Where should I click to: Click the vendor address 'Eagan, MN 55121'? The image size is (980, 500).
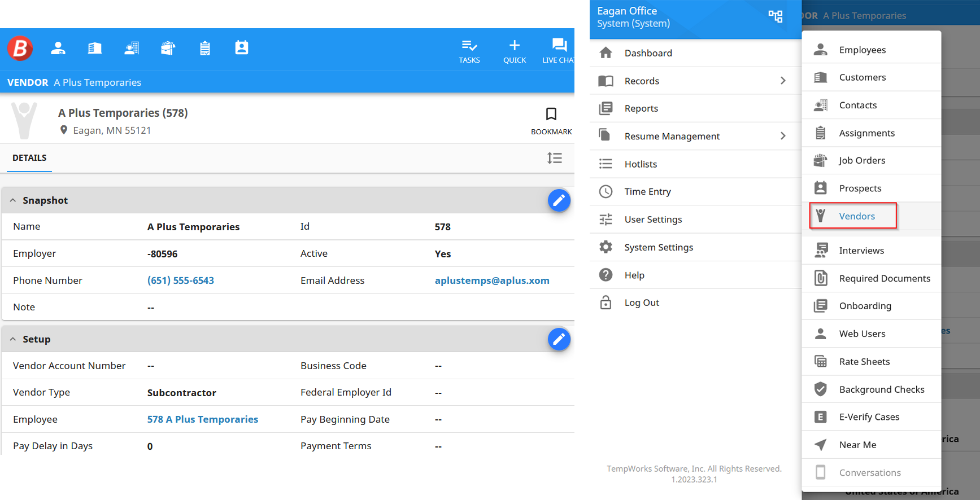pos(112,130)
